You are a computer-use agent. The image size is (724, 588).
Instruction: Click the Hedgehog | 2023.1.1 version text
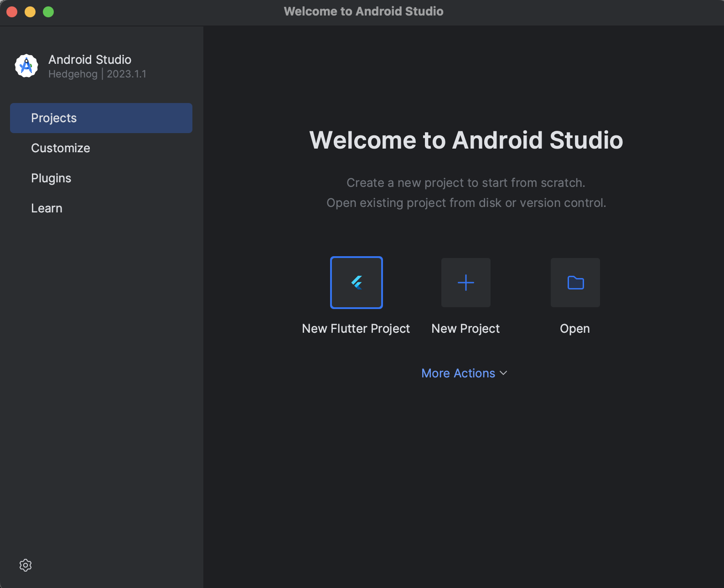coord(98,74)
